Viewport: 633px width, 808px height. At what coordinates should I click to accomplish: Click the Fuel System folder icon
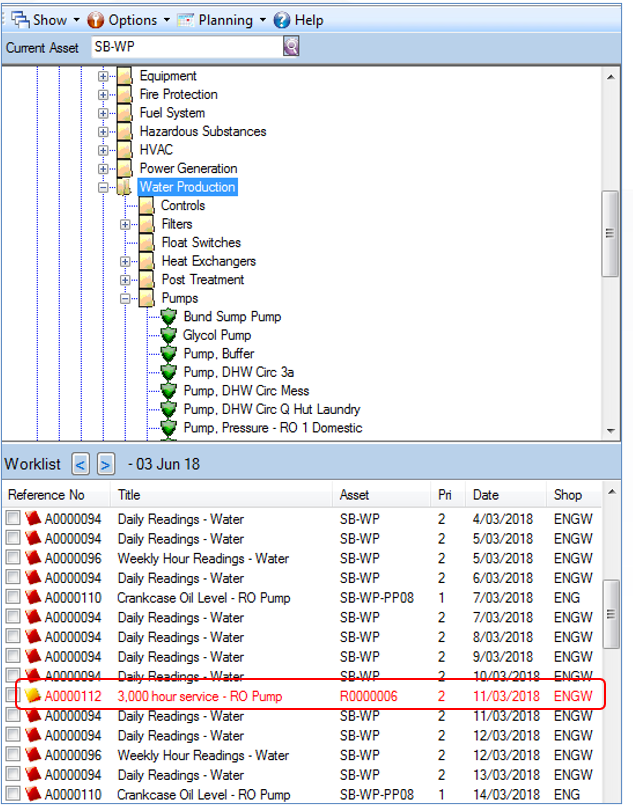click(x=125, y=113)
